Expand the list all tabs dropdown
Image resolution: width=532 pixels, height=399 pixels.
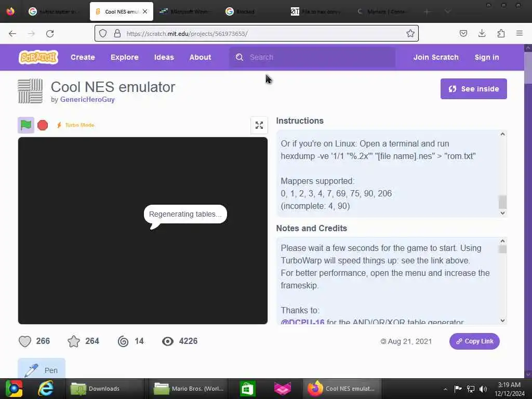[x=447, y=11]
